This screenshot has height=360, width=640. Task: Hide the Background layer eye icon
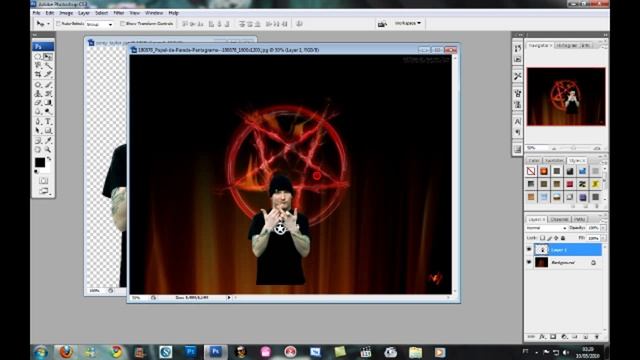[x=529, y=262]
